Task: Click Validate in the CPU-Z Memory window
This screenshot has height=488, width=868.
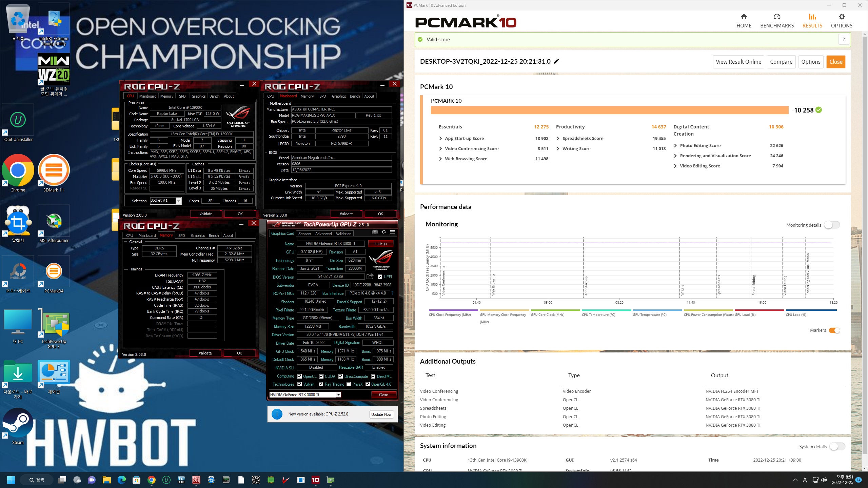Action: coord(205,353)
